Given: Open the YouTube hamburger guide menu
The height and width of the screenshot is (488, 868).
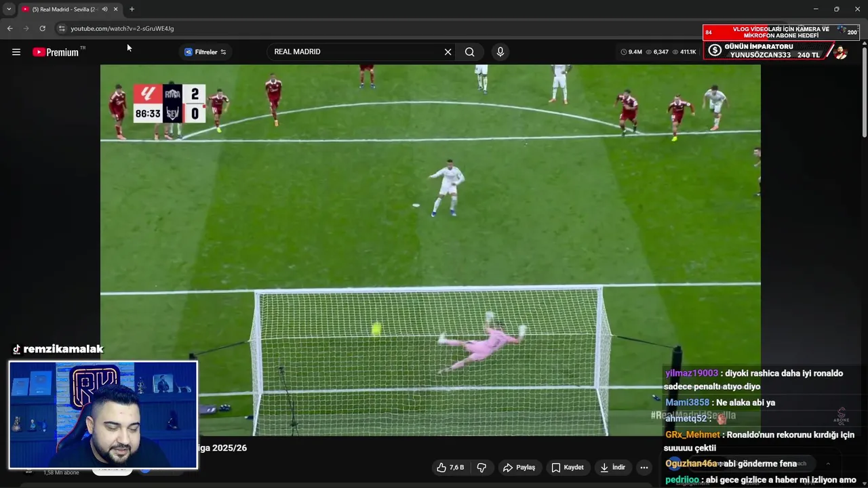Looking at the screenshot, I should 16,52.
